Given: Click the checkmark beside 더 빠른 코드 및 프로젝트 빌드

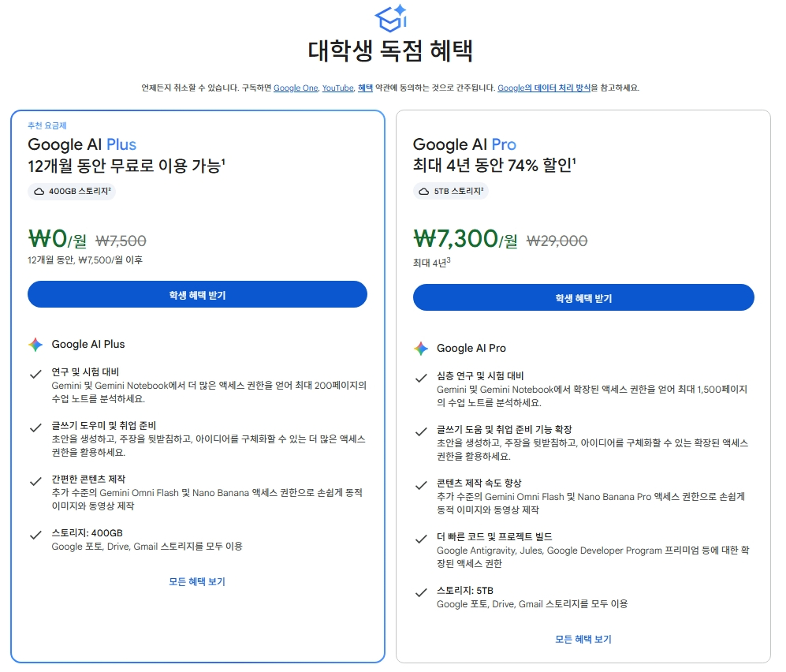Looking at the screenshot, I should 421,539.
